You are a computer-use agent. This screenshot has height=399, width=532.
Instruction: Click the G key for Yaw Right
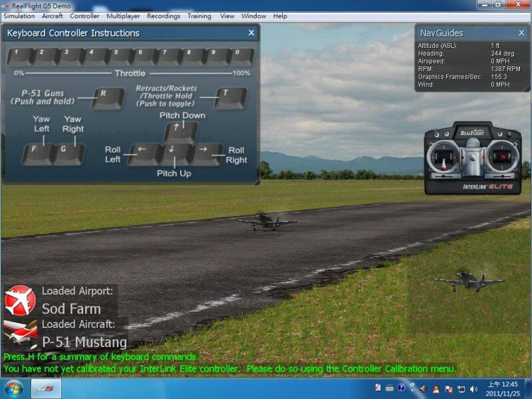(x=68, y=154)
